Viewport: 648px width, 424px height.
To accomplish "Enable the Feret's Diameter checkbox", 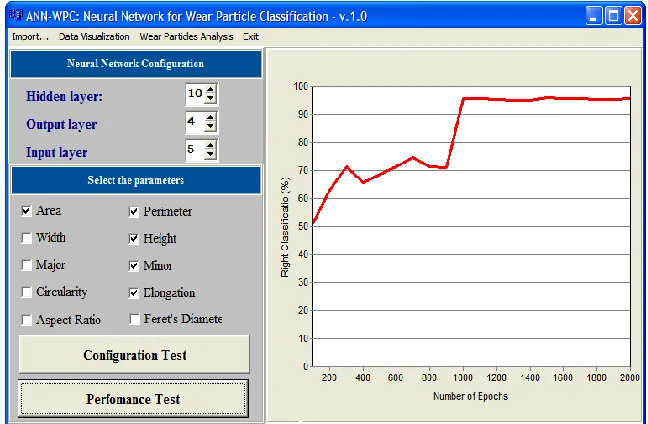I will (x=134, y=319).
